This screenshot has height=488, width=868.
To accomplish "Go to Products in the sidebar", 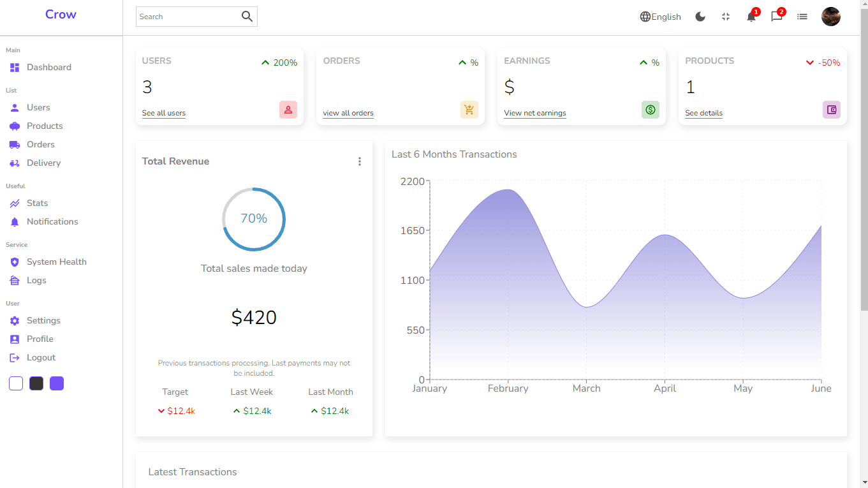I will pyautogui.click(x=45, y=126).
